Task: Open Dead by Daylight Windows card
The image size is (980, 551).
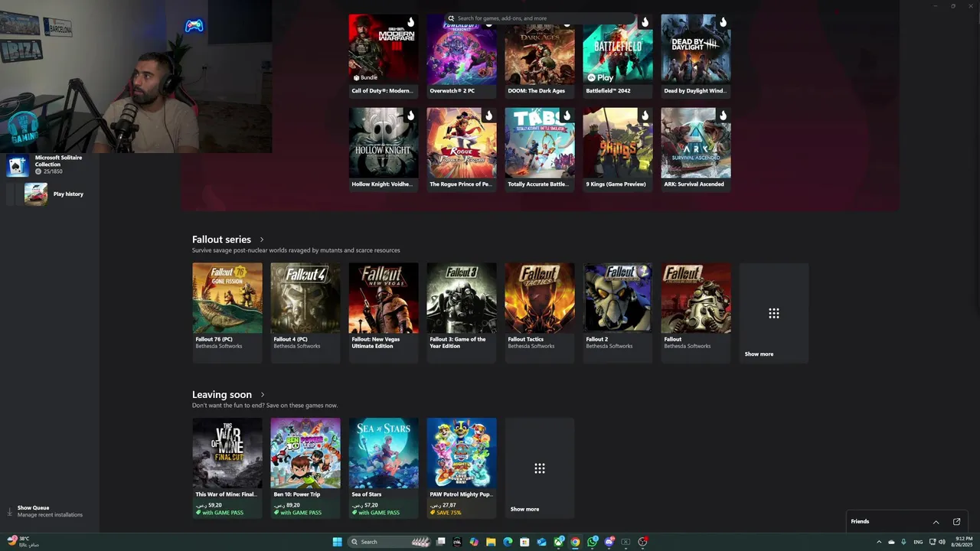Action: point(696,56)
